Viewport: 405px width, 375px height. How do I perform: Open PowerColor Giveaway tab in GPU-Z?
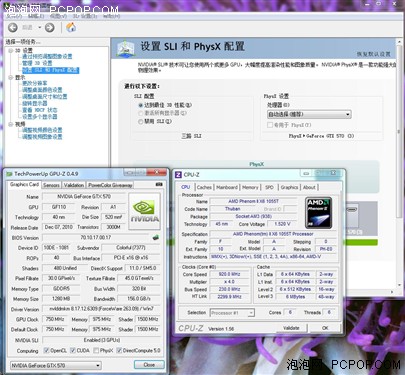tap(110, 185)
